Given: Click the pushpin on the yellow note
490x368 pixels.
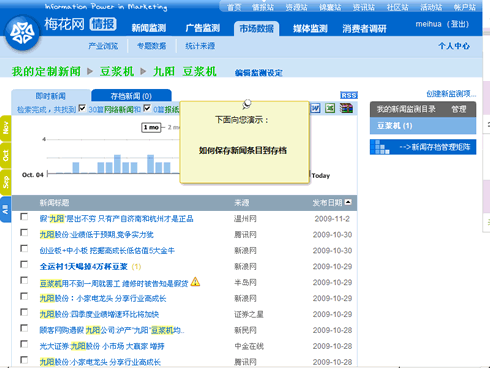Looking at the screenshot, I should 246,104.
